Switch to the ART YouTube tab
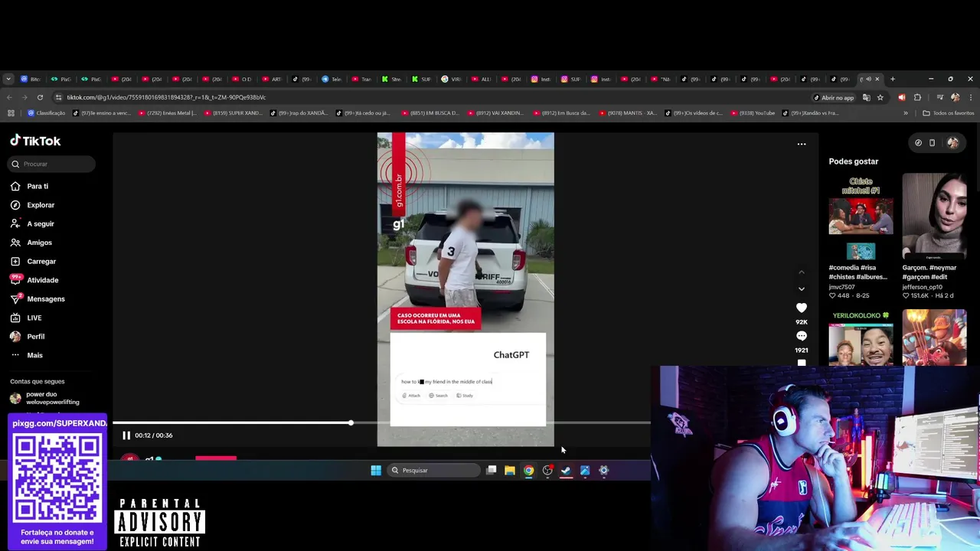This screenshot has width=980, height=551. tap(272, 79)
